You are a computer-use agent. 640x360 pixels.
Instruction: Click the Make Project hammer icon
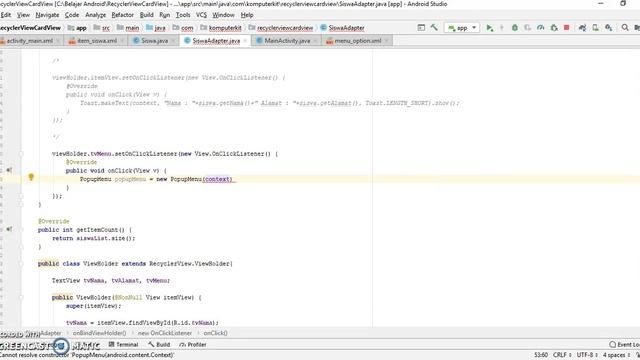click(434, 27)
